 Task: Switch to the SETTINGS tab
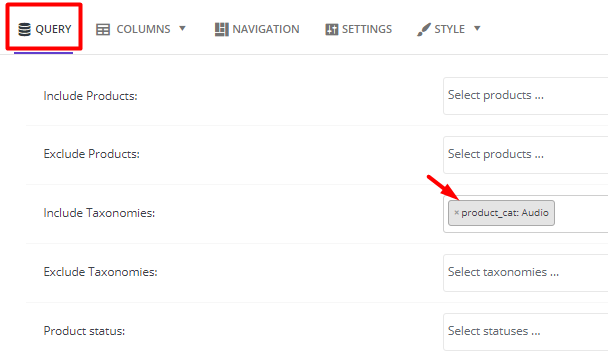point(359,29)
